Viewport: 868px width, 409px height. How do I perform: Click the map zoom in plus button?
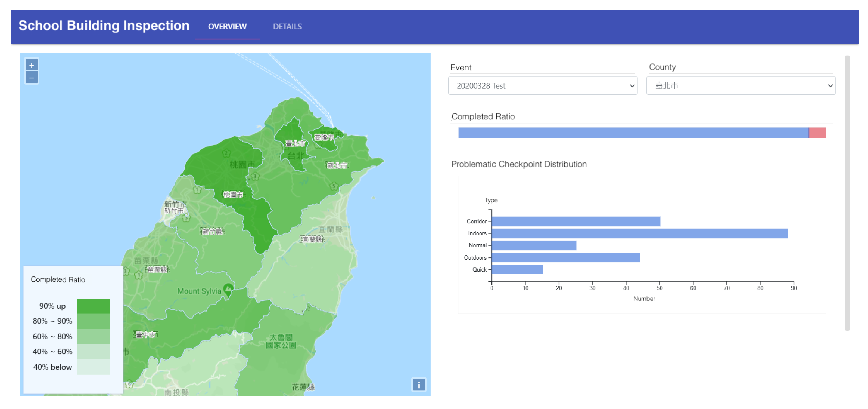(x=31, y=65)
